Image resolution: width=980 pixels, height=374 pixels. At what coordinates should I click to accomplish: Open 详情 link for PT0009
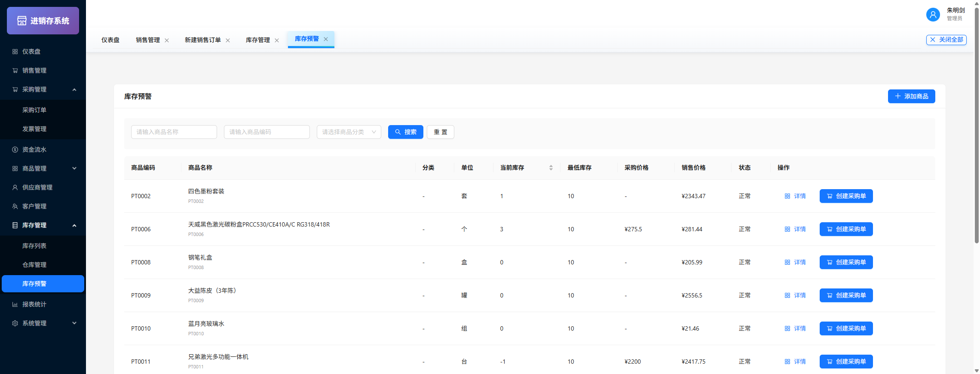pos(795,295)
